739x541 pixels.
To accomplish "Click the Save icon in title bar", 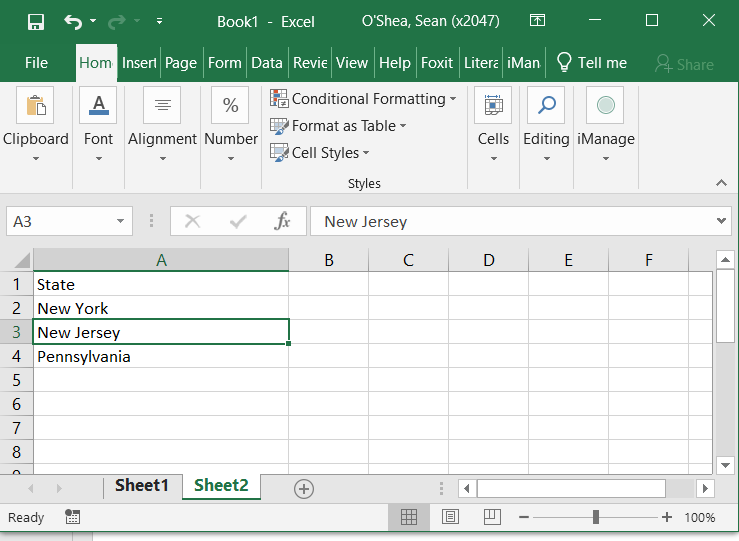I will click(36, 21).
